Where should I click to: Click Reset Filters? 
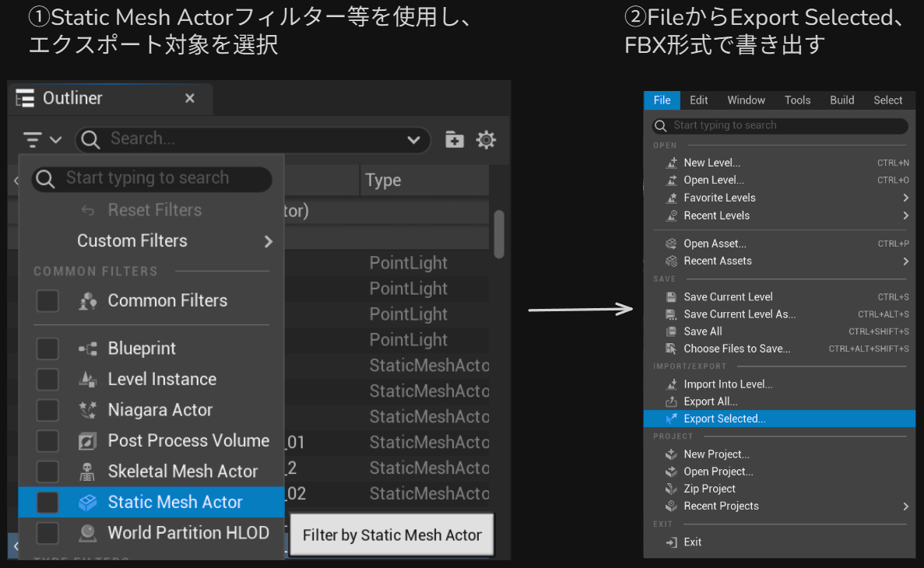click(154, 210)
